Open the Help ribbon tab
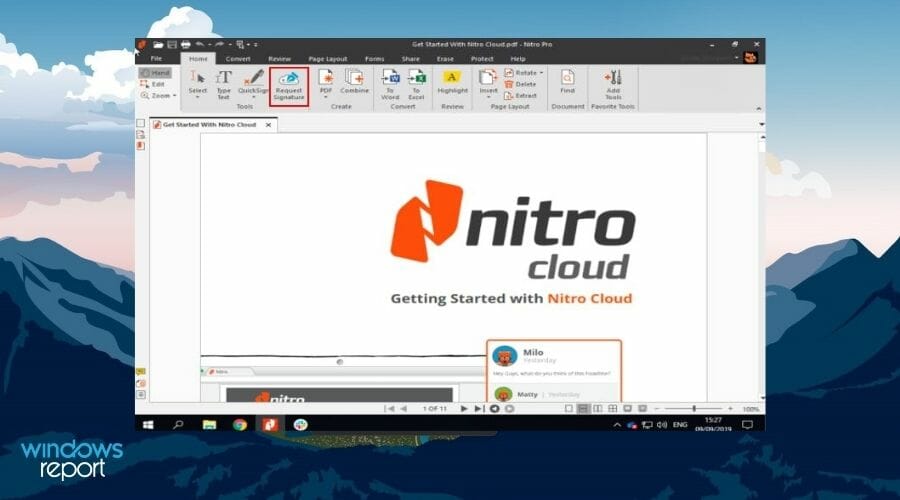The image size is (900, 500). (518, 59)
